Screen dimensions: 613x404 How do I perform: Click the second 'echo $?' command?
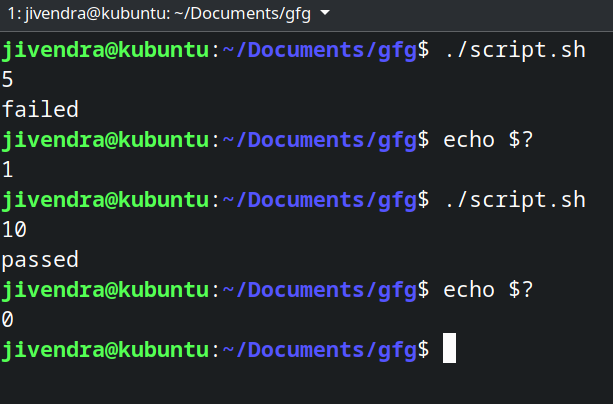click(489, 289)
